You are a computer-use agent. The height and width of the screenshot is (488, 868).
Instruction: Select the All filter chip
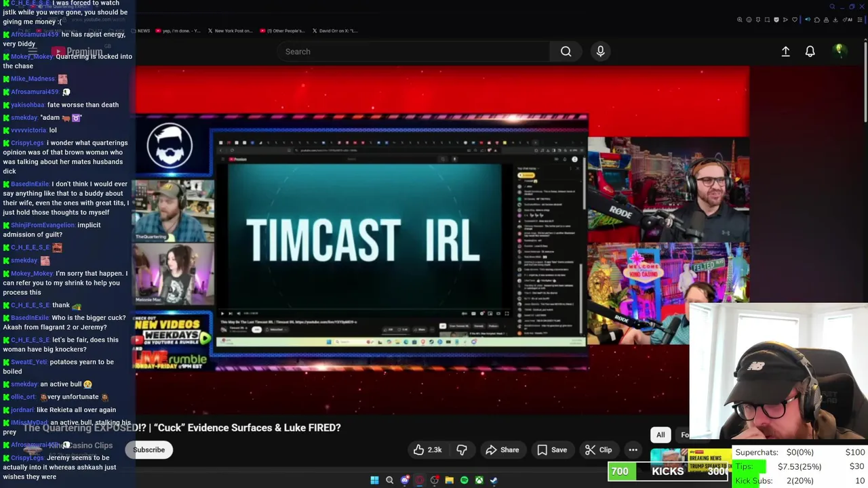(660, 435)
